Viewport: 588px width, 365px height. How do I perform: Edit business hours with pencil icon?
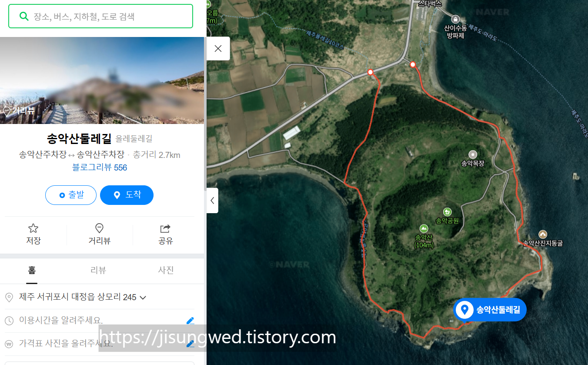190,321
